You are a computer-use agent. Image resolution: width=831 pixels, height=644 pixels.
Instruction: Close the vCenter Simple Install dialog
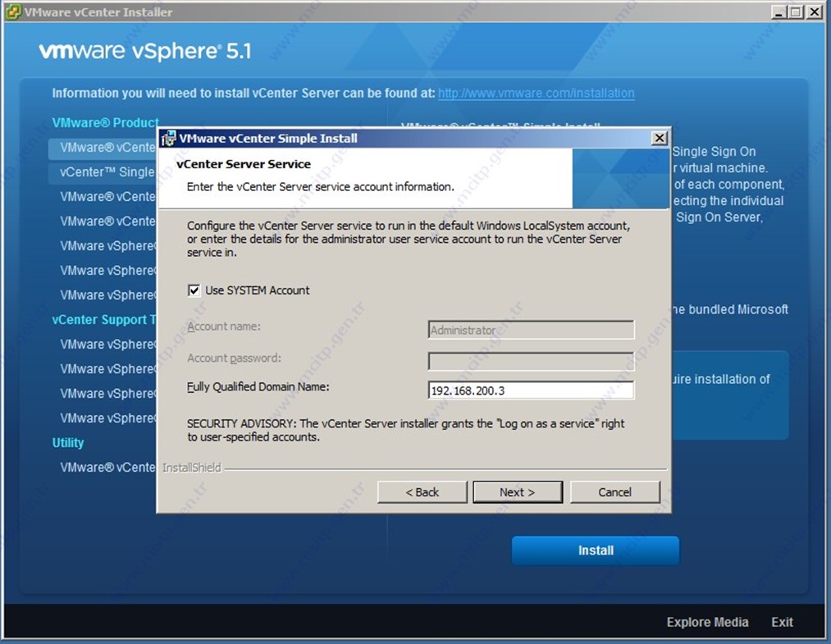pos(659,139)
